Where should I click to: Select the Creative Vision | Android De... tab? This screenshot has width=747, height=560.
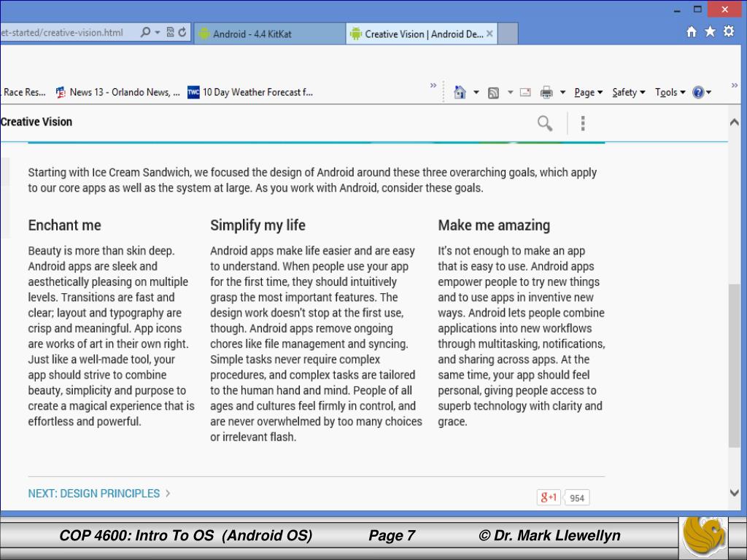[x=422, y=34]
